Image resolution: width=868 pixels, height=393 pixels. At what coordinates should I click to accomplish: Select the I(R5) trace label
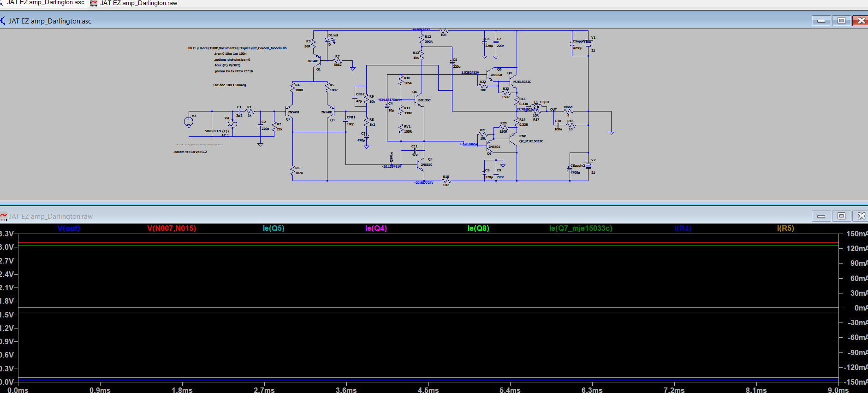point(785,228)
